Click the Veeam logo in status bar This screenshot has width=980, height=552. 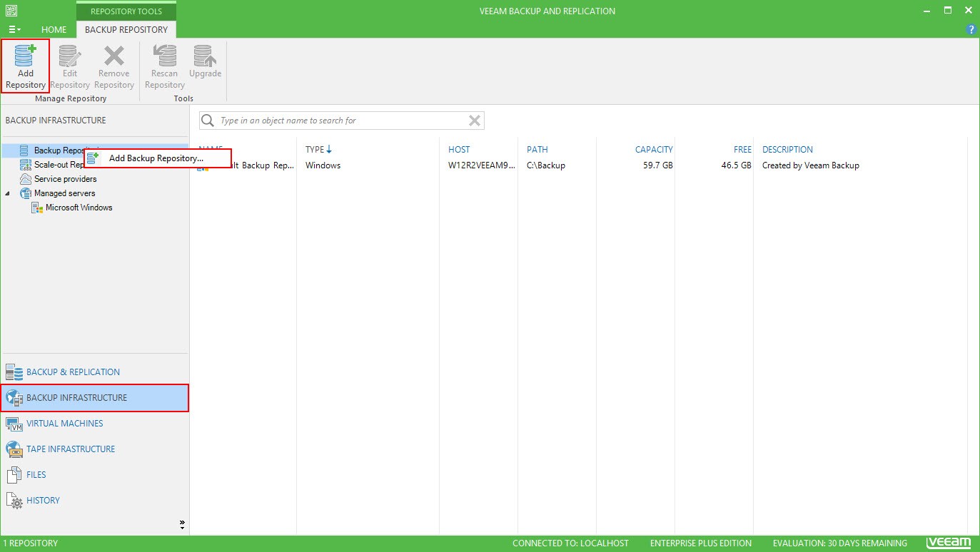(949, 543)
